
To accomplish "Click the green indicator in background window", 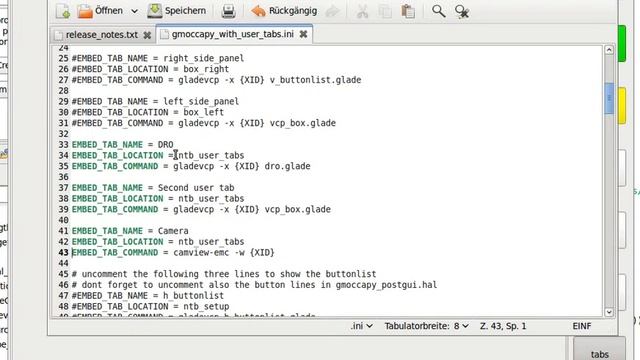I will (622, 44).
